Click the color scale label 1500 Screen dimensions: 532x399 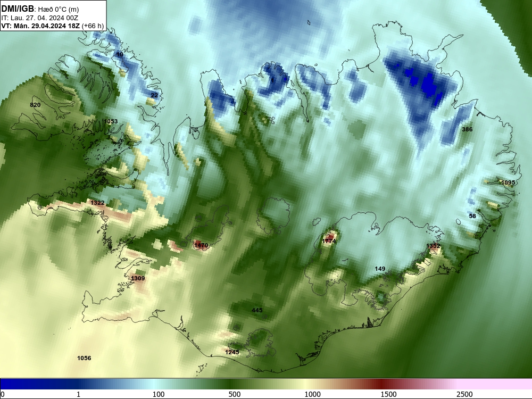click(388, 394)
